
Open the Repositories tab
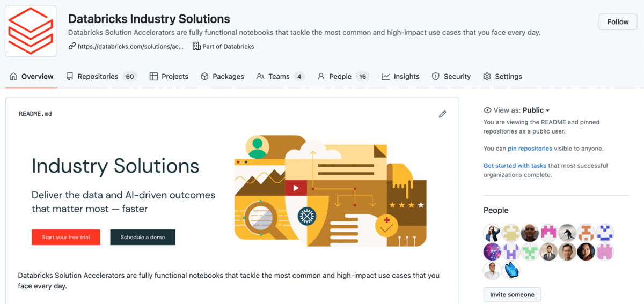101,77
